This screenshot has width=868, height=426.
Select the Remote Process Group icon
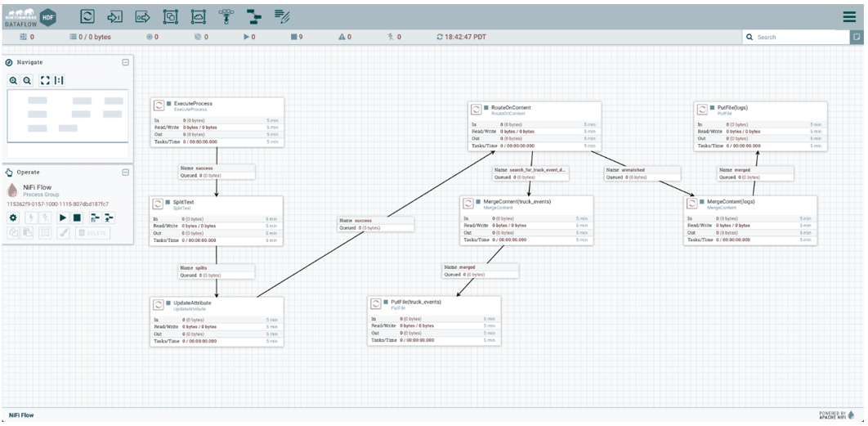click(x=198, y=16)
